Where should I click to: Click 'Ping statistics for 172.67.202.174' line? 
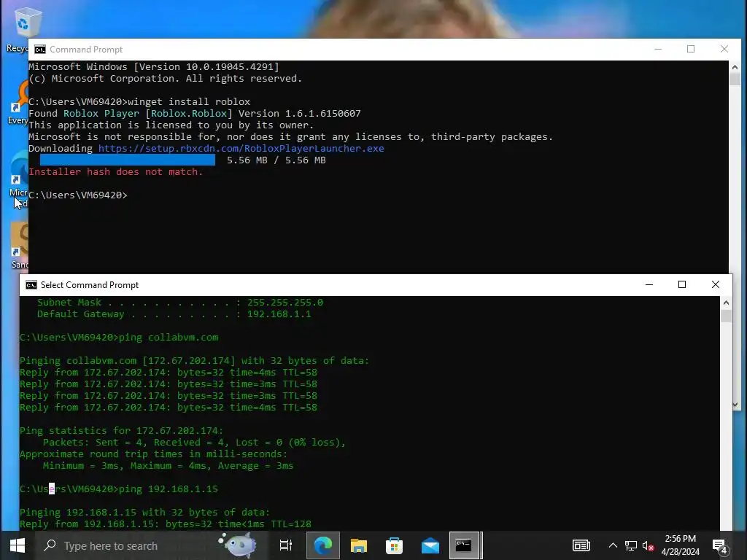pyautogui.click(x=122, y=431)
